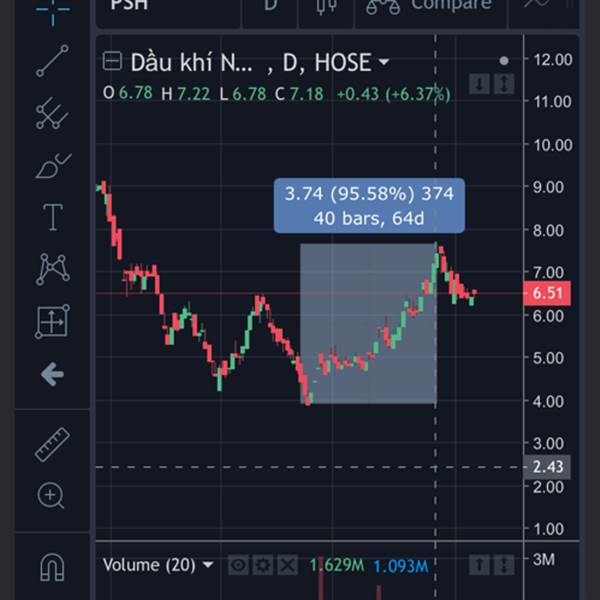Click the grey market status dot
Image resolution: width=600 pixels, height=600 pixels.
click(504, 61)
